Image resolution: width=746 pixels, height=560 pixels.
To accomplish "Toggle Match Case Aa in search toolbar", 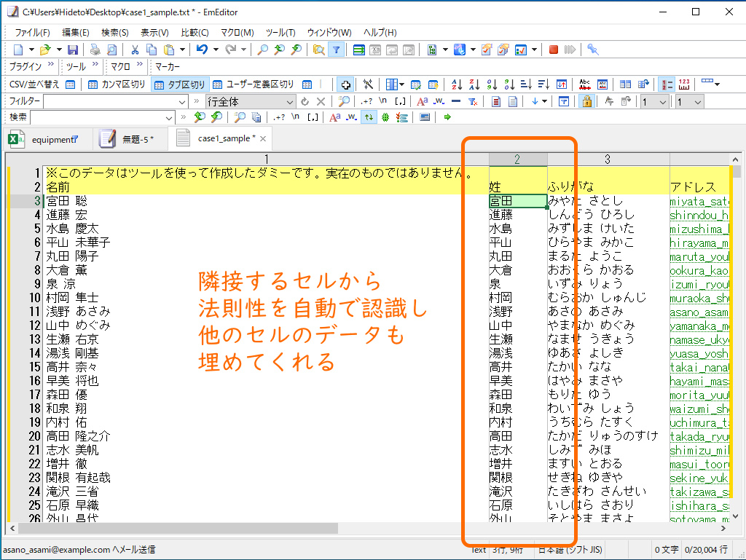I will (335, 117).
